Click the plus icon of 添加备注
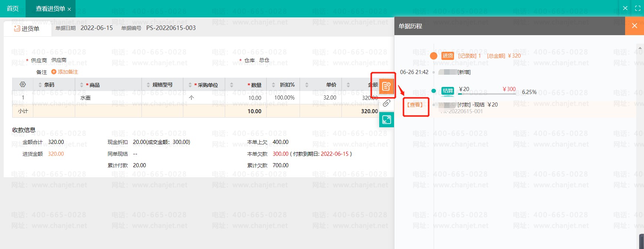 (54, 72)
